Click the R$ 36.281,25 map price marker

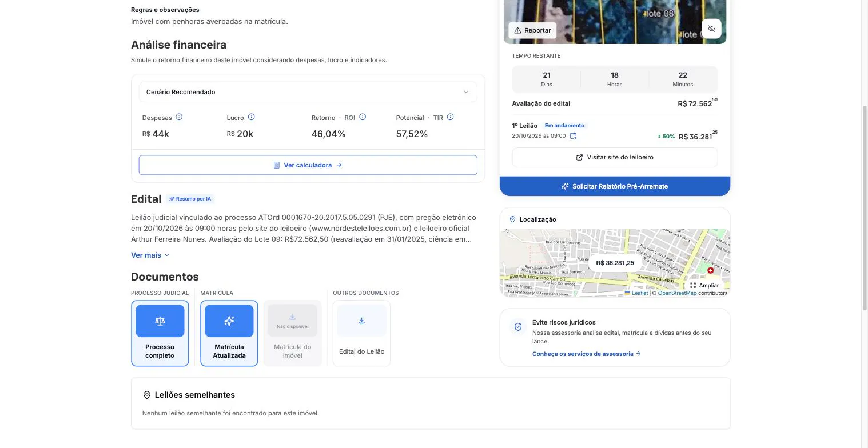[615, 263]
